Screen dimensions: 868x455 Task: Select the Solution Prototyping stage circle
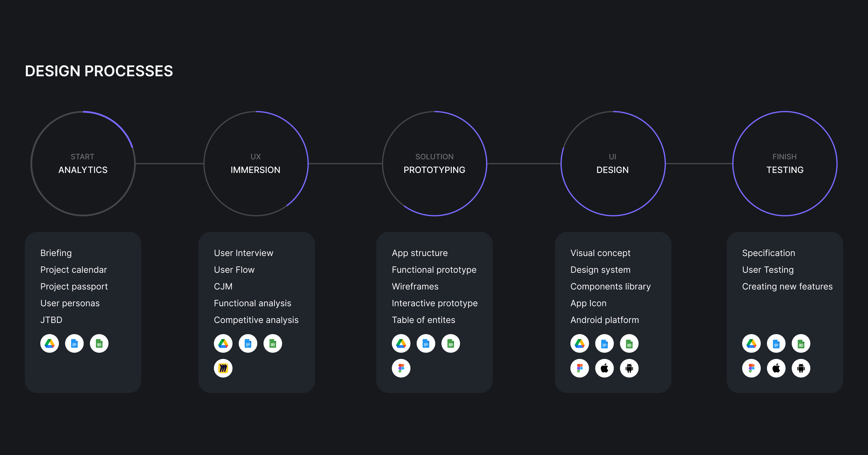(x=434, y=164)
